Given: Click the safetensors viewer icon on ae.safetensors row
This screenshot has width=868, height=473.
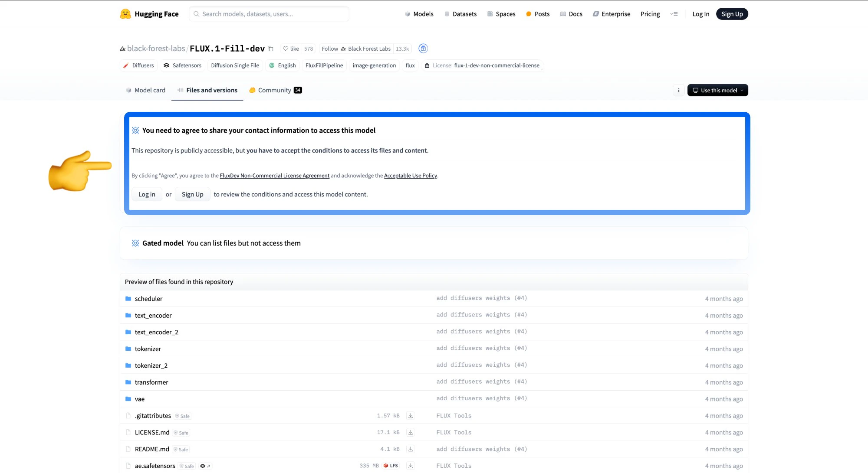Looking at the screenshot, I should 204,465.
